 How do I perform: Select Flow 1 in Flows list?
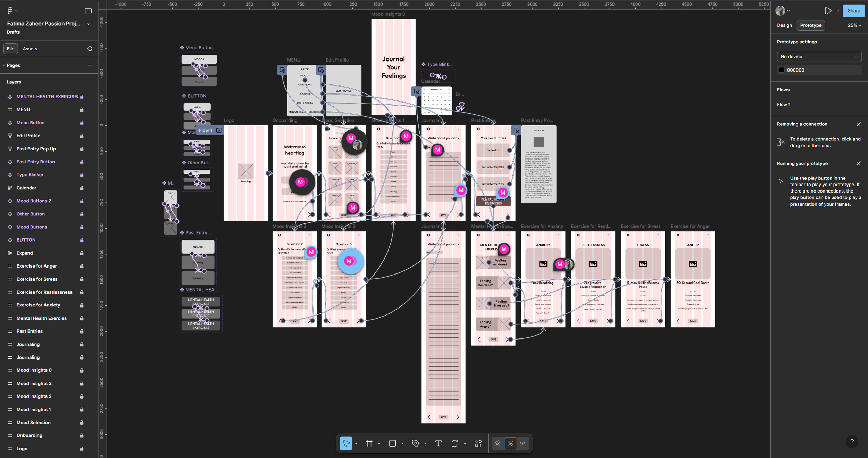click(x=784, y=104)
